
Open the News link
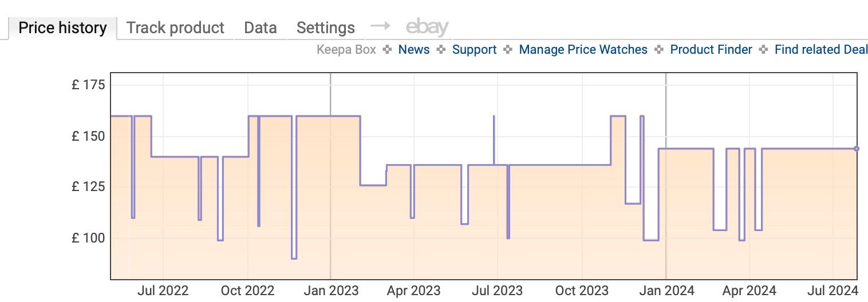pos(413,50)
